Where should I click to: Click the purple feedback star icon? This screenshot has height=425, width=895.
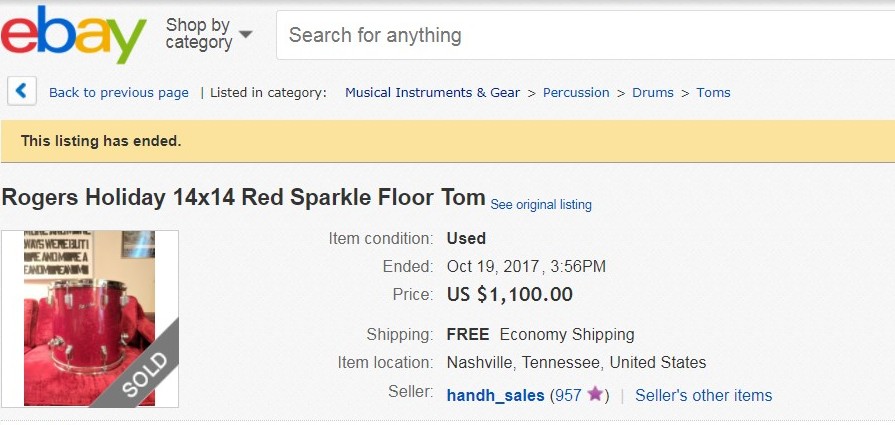(595, 394)
